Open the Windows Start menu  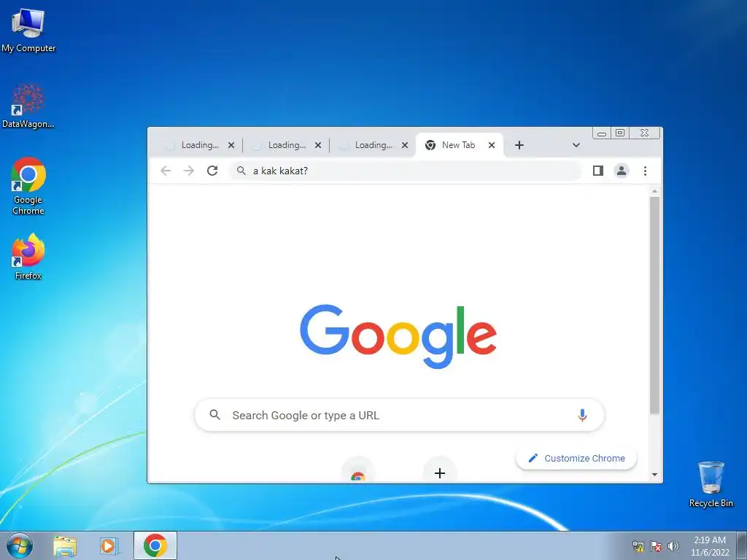[20, 545]
